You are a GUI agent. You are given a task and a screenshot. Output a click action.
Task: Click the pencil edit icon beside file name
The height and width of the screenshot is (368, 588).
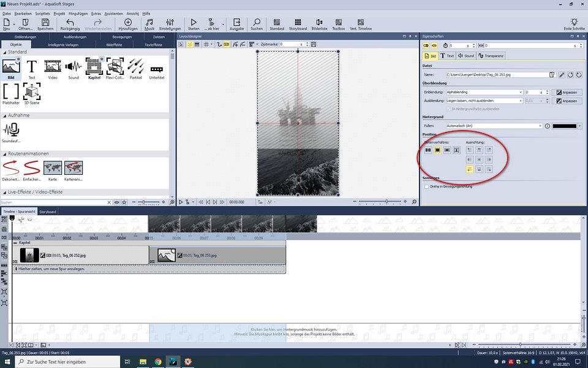click(x=562, y=74)
